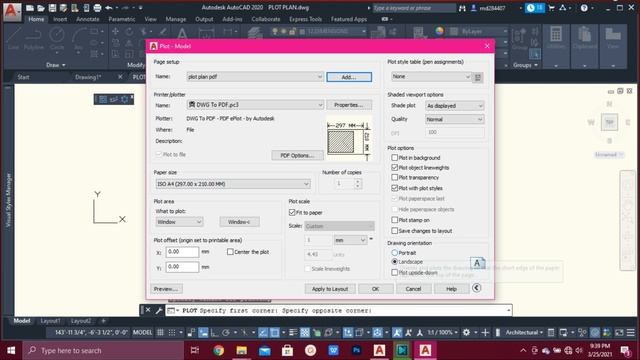The height and width of the screenshot is (360, 640).
Task: Click the search binoculars icon
Action: pos(462,8)
